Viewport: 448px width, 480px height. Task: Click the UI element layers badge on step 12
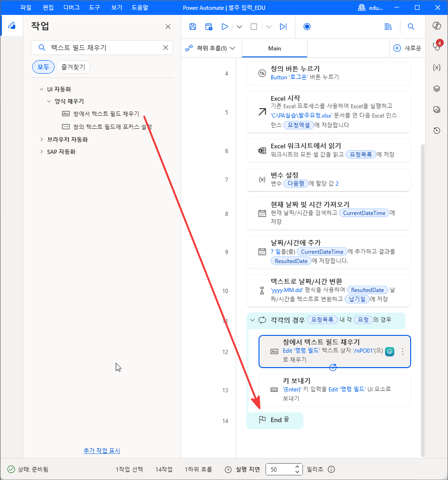(x=390, y=351)
